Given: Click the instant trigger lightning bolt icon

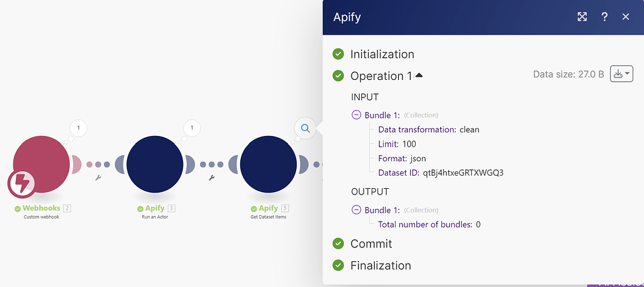Looking at the screenshot, I should (x=21, y=183).
